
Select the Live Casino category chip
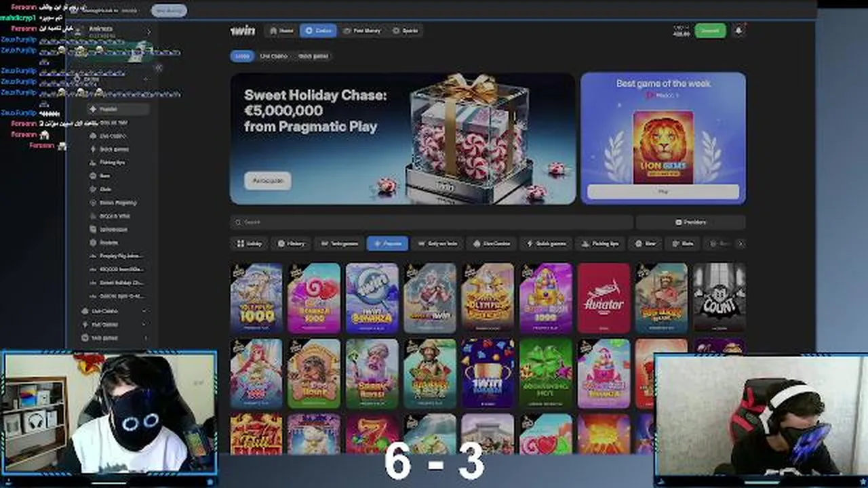(492, 243)
